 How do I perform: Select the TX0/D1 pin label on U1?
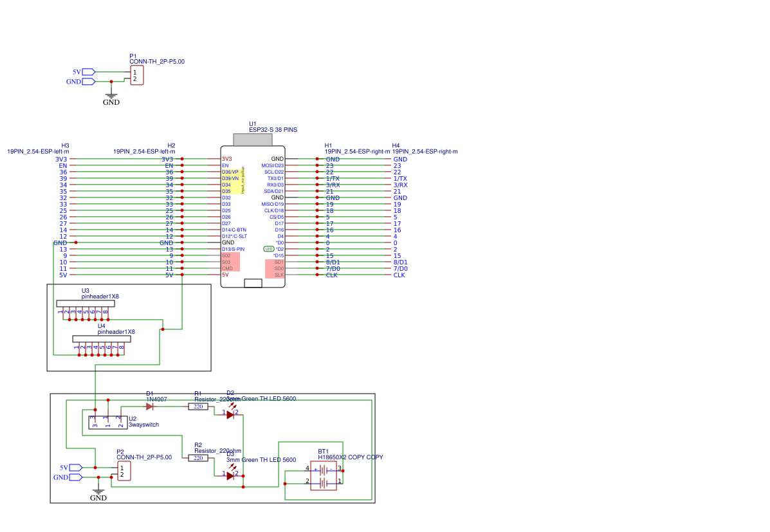[275, 178]
